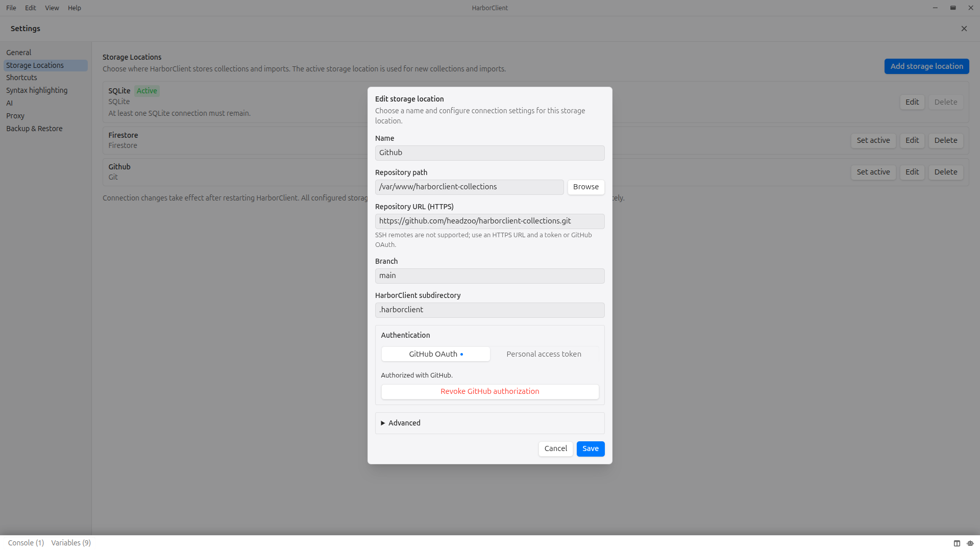The image size is (980, 551).
Task: Select GitHub OAuth authentication
Action: (436, 354)
